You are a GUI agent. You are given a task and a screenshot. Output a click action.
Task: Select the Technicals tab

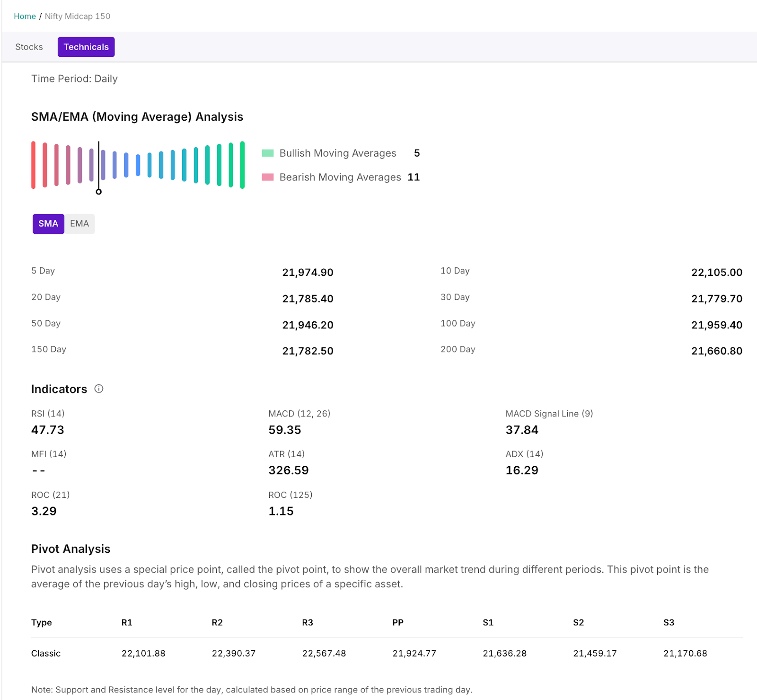tap(86, 47)
